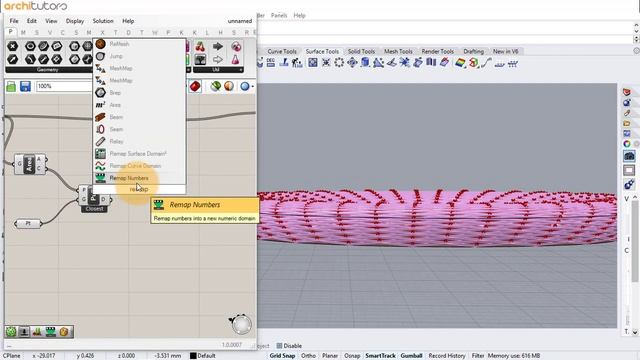Image resolution: width=640 pixels, height=360 pixels.
Task: Click the green gear icon in bottom-left widget bar
Action: (11, 332)
